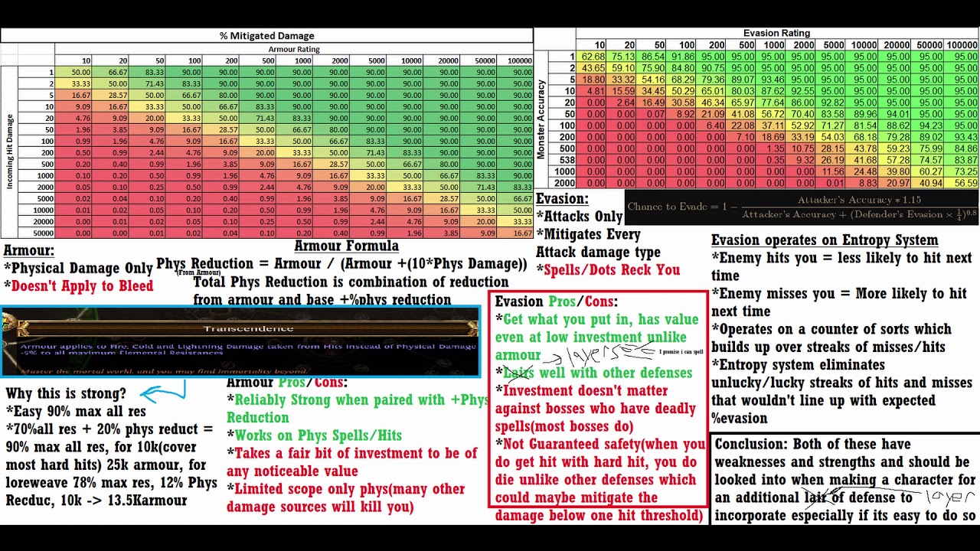Click the '*Works on Phys Spells/Hits' line
This screenshot has width=980, height=551.
314,435
